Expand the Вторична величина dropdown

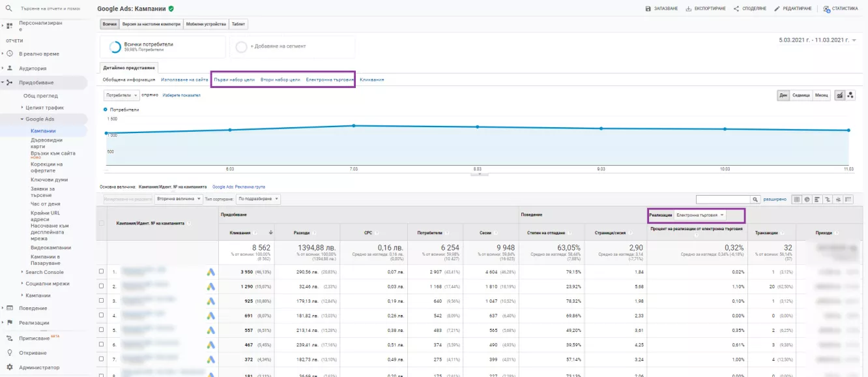[178, 199]
